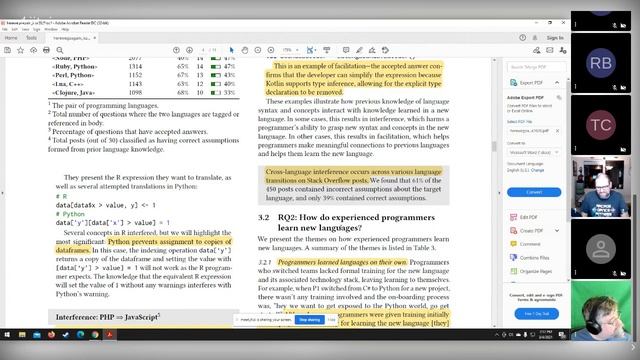Open Microsoft Edge from the taskbar
This screenshot has height=360, width=640.
pyautogui.click(x=80, y=335)
